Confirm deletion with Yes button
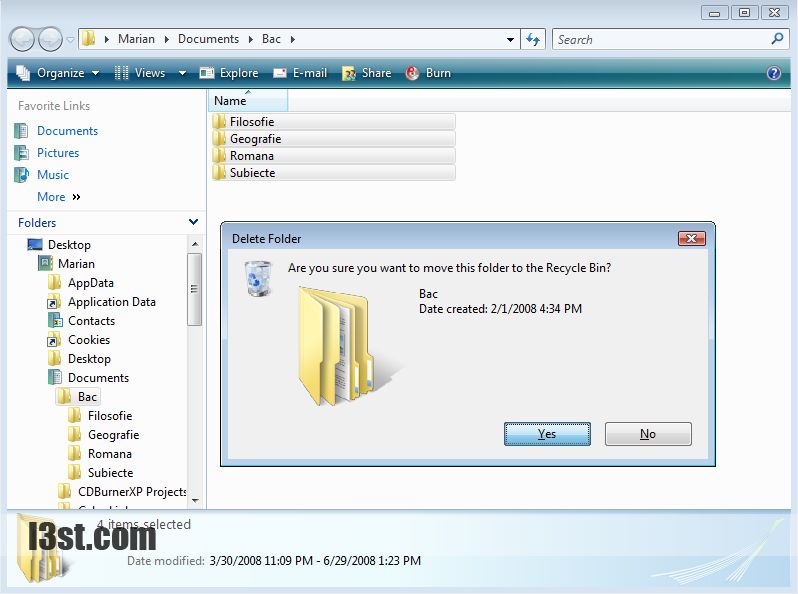The image size is (798, 594). point(547,434)
